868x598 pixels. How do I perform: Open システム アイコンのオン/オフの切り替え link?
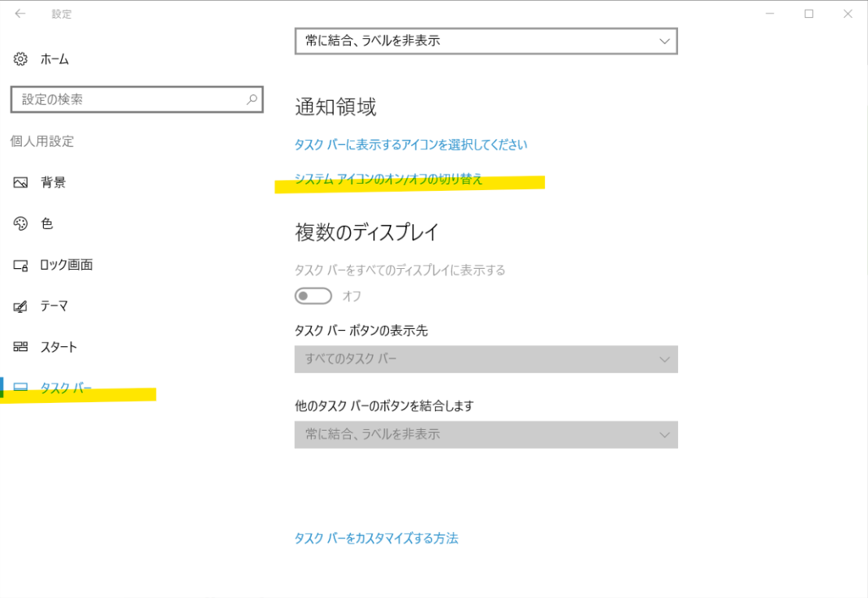tap(387, 181)
